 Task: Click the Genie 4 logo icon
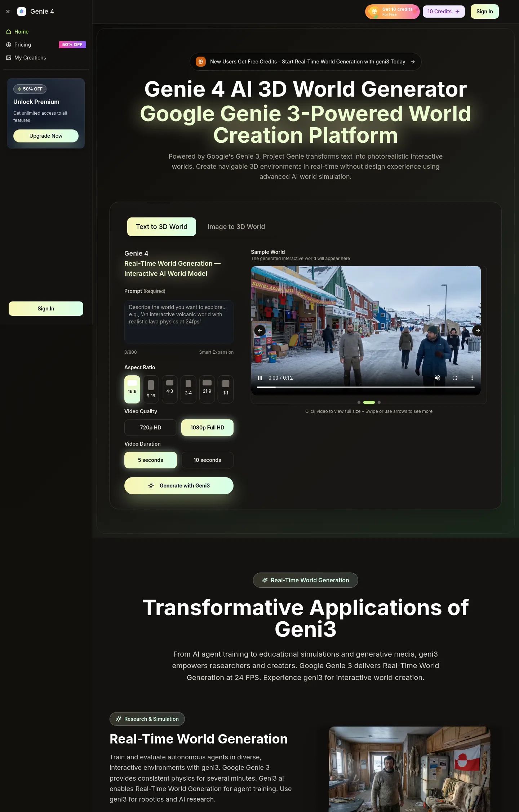click(22, 12)
